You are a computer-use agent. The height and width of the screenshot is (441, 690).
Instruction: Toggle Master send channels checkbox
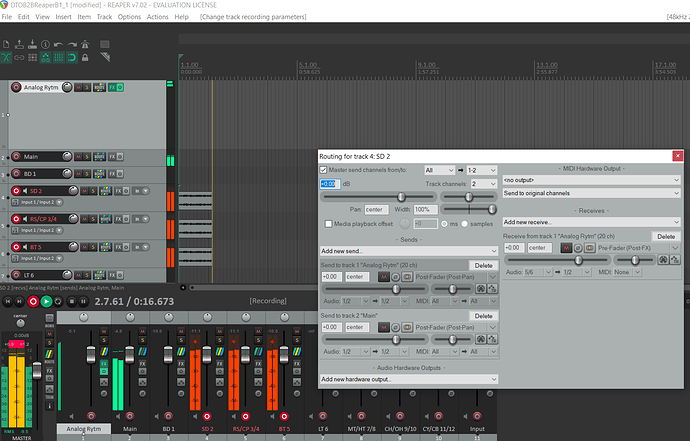coord(323,170)
